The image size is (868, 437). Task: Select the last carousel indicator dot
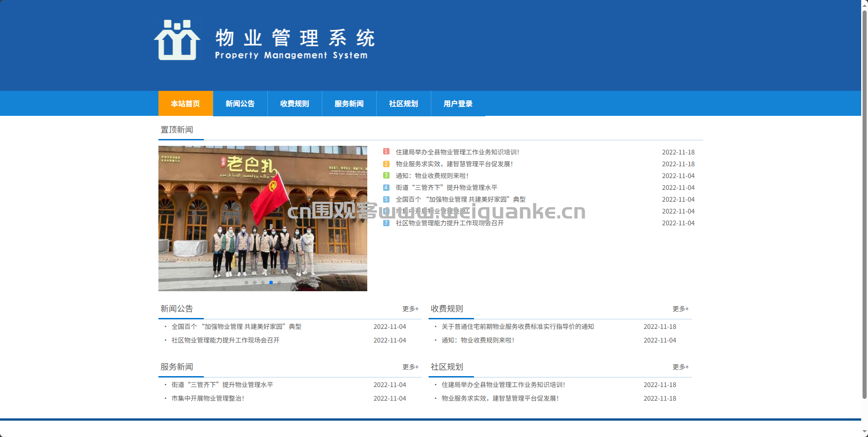click(279, 283)
